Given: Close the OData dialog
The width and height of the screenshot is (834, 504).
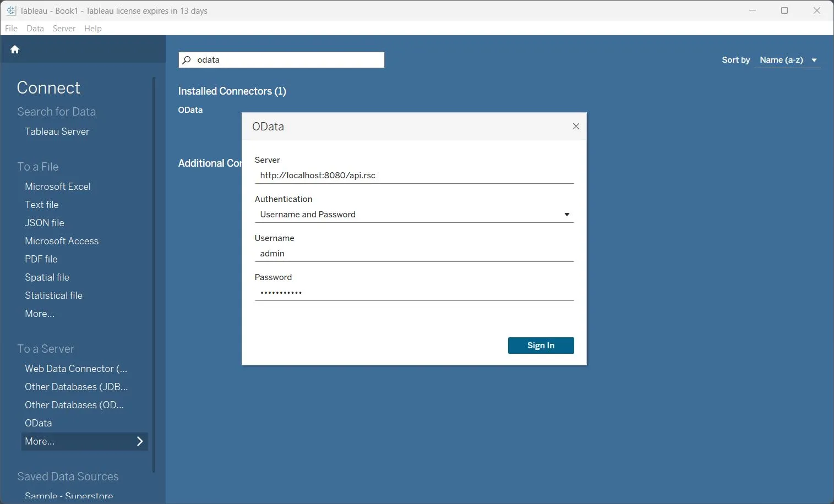Looking at the screenshot, I should point(576,126).
